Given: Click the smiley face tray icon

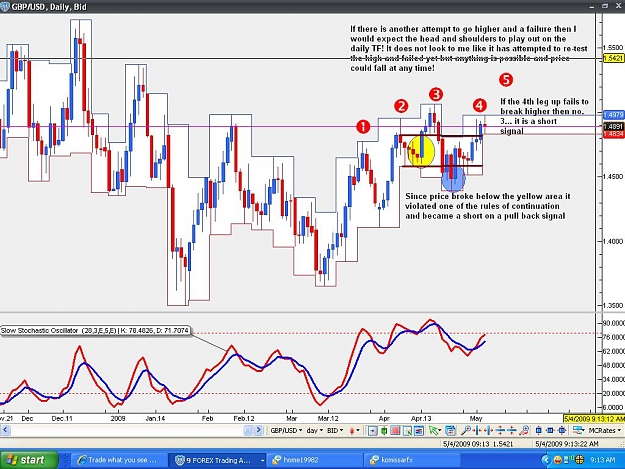Looking at the screenshot, I should coord(558,460).
